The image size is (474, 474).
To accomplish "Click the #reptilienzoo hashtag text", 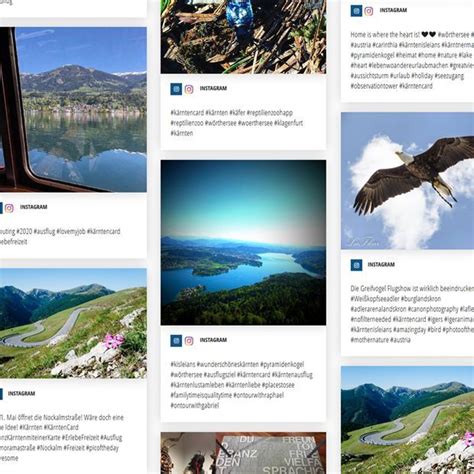I will pos(187,123).
